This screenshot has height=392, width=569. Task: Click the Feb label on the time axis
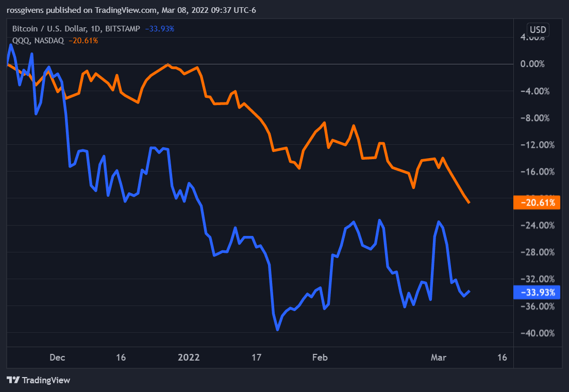[320, 357]
